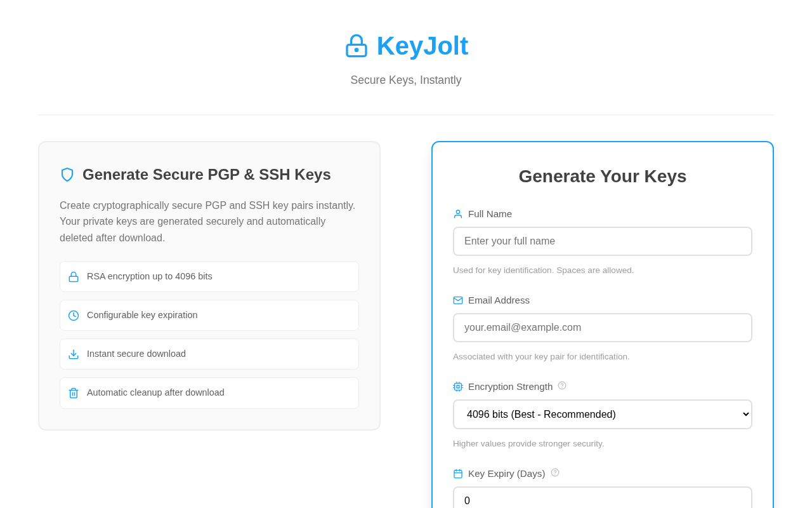Click the help icon next to Key Expiry
The width and height of the screenshot is (812, 508).
click(555, 472)
